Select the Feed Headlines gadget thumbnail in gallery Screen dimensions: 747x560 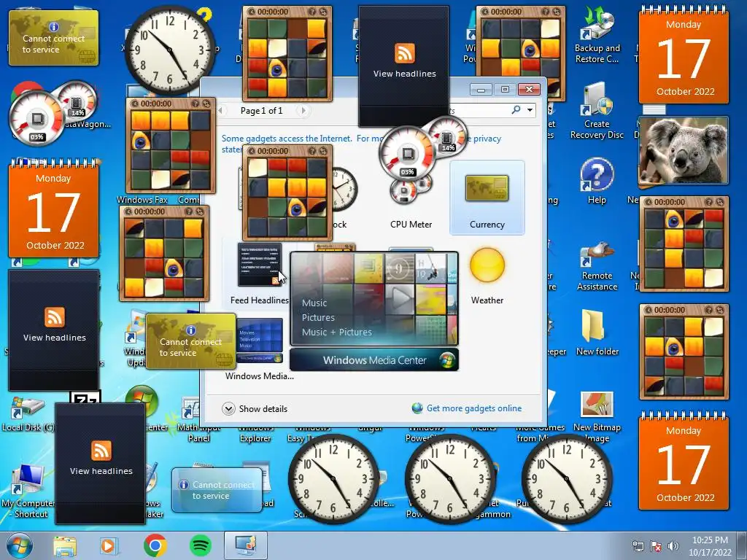[x=260, y=265]
